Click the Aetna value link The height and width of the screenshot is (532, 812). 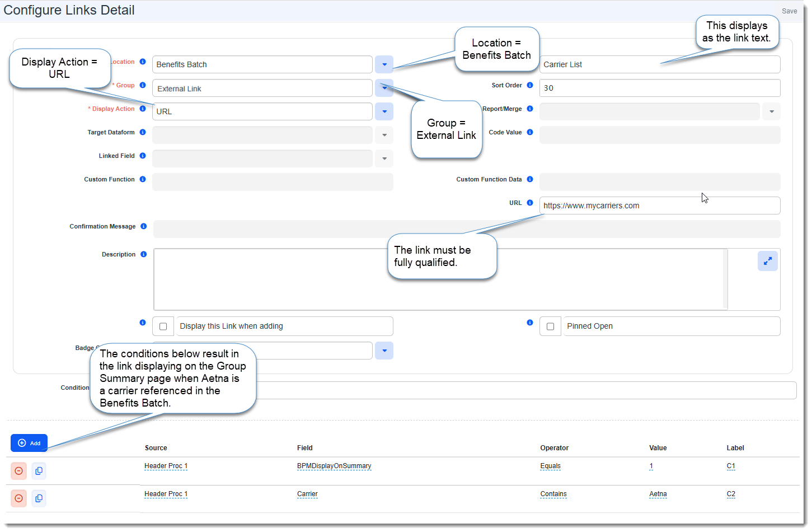tap(658, 494)
